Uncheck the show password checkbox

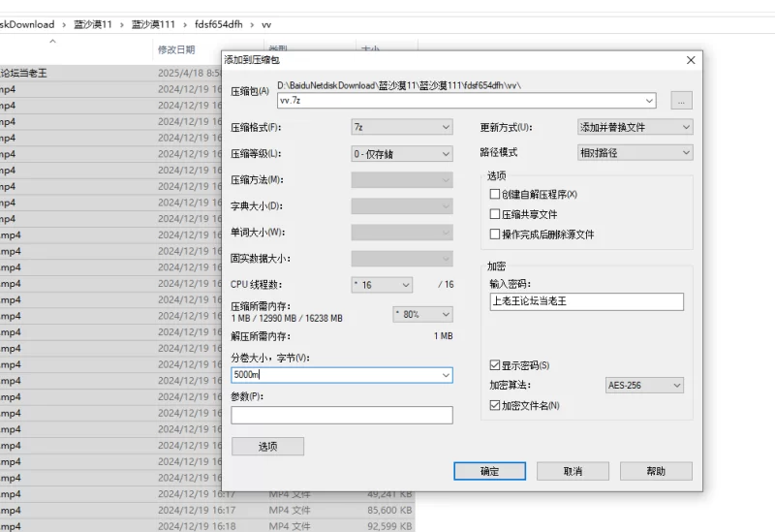[495, 365]
